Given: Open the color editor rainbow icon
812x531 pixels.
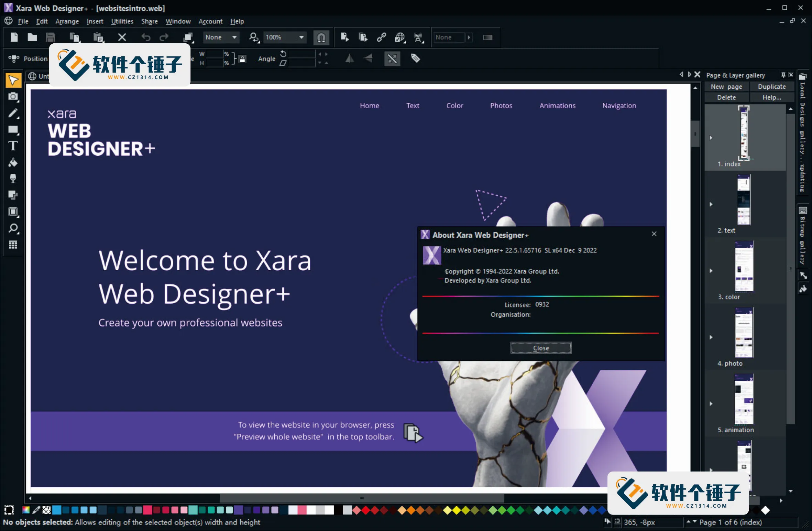Looking at the screenshot, I should (26, 510).
